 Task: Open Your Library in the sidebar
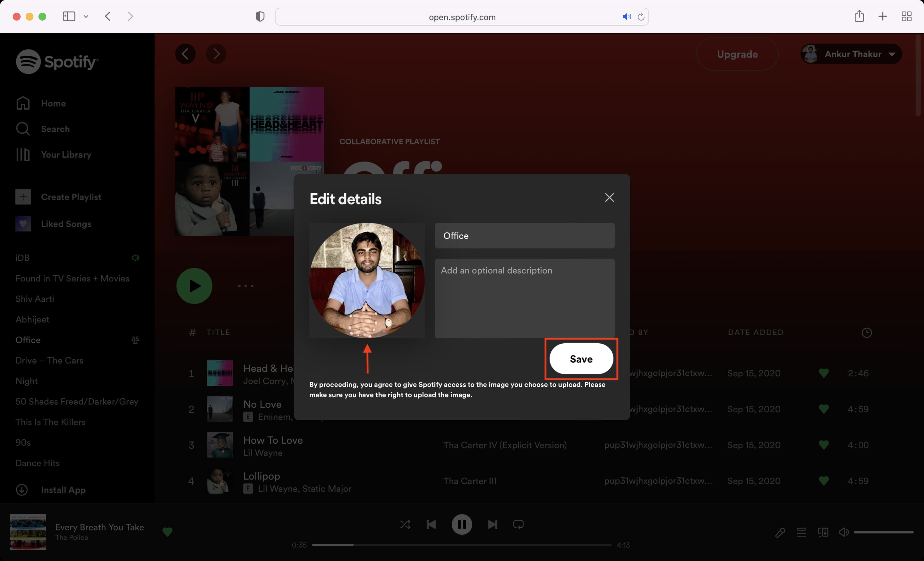[x=53, y=155]
